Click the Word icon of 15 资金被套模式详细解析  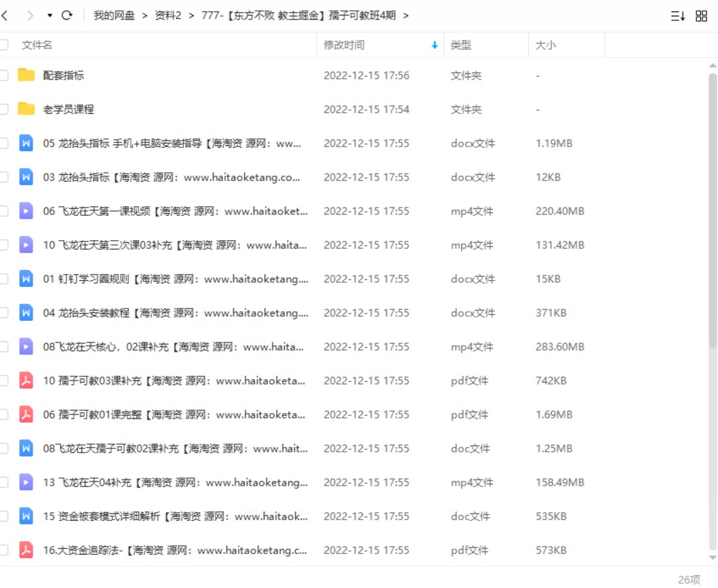click(26, 515)
